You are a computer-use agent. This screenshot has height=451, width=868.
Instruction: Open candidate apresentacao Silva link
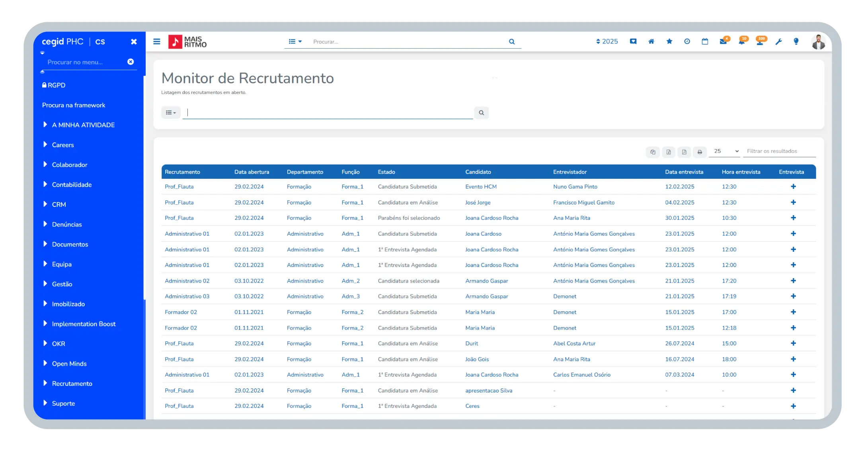coord(489,390)
